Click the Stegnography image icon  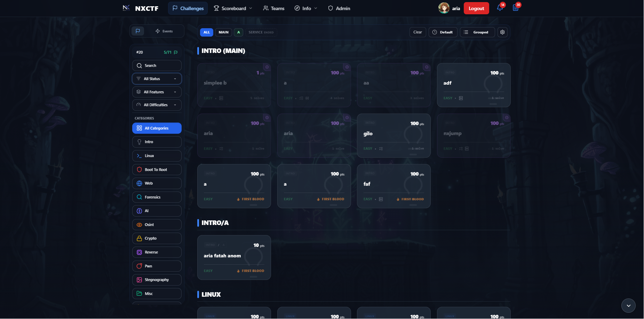pyautogui.click(x=139, y=280)
